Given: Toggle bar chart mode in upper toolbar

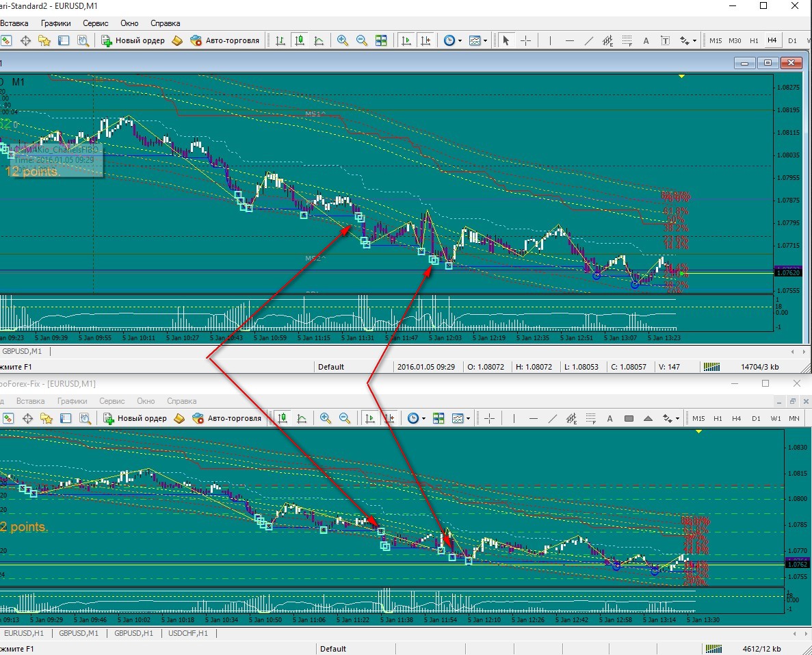Looking at the screenshot, I should 280,40.
